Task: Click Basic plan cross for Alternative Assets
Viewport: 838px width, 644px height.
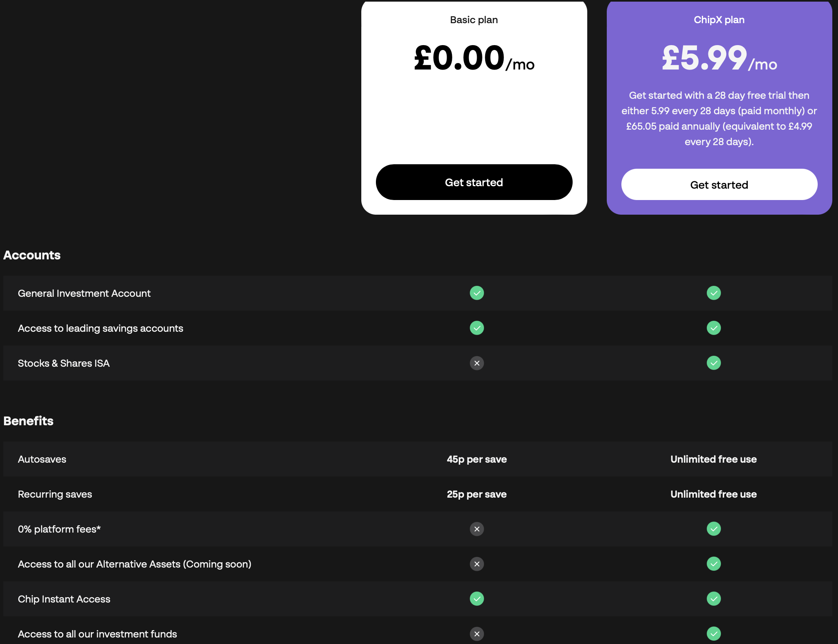Action: (x=477, y=564)
